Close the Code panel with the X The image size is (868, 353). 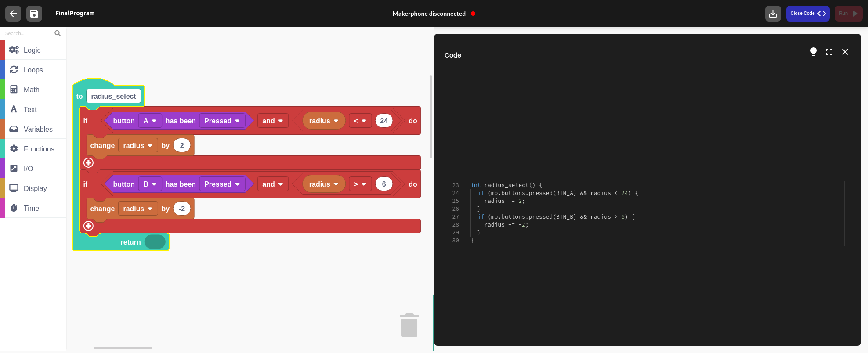(x=845, y=52)
